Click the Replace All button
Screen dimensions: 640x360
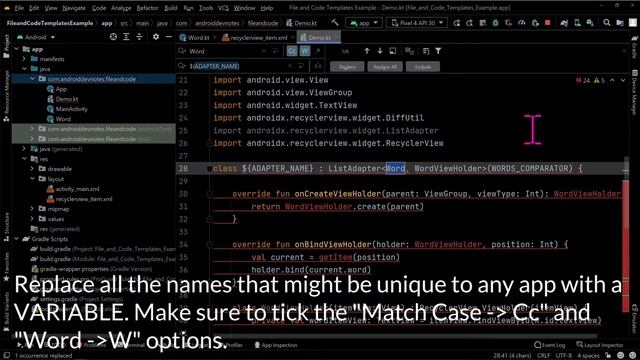385,67
